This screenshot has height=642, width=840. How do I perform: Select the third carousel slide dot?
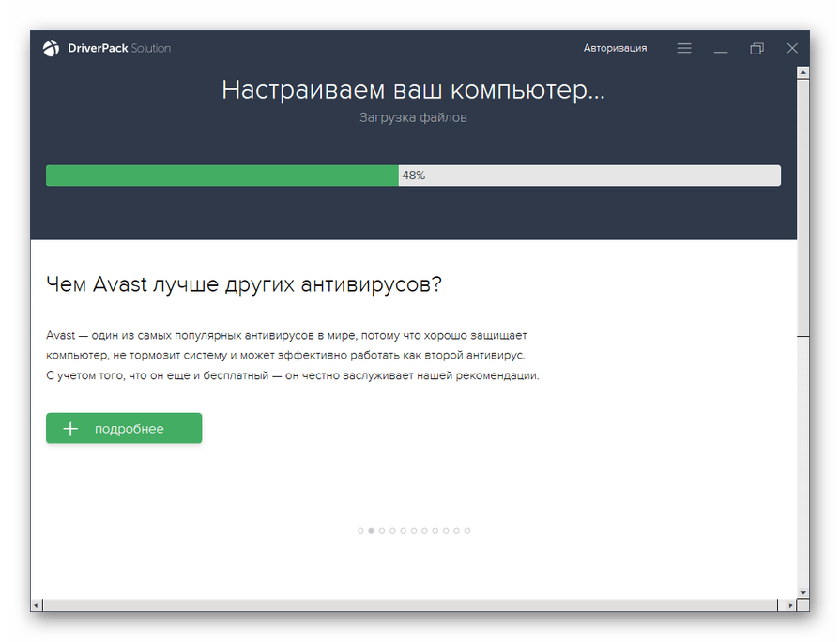(x=382, y=531)
